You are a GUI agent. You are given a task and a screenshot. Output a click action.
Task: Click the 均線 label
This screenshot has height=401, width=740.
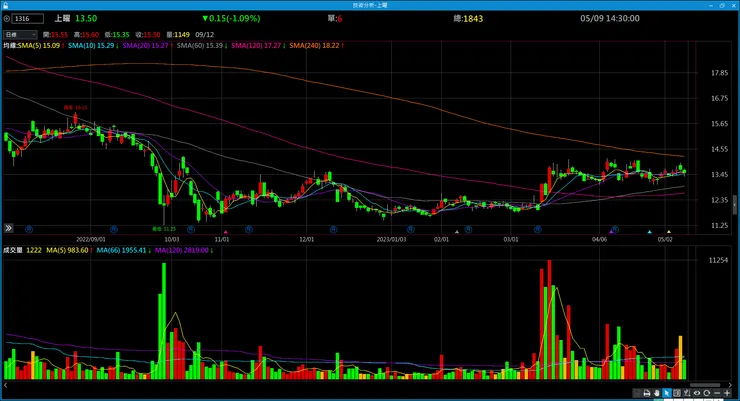pos(9,46)
